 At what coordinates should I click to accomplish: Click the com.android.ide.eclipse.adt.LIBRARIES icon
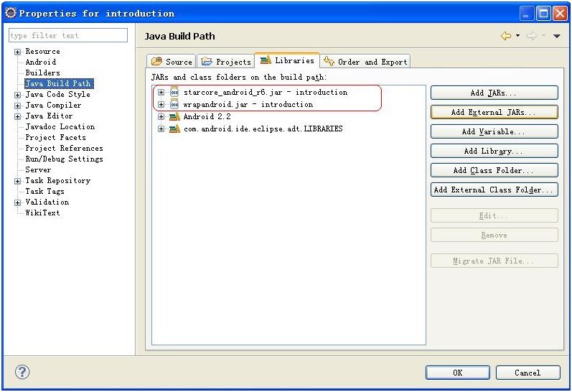[x=174, y=129]
